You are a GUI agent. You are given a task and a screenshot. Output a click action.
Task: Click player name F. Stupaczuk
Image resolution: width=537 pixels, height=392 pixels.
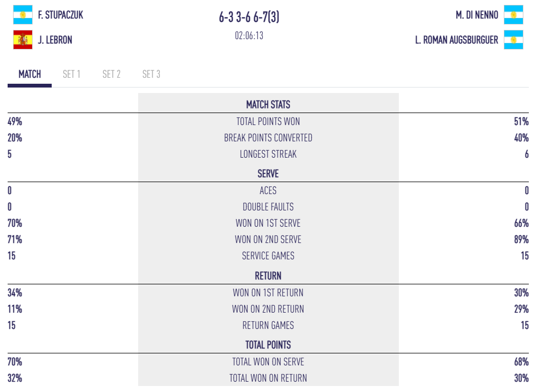[x=60, y=15]
